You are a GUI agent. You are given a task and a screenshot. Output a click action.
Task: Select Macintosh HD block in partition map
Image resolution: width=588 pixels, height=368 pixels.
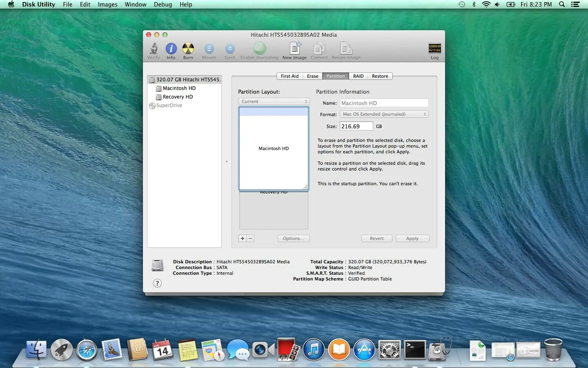coord(274,148)
